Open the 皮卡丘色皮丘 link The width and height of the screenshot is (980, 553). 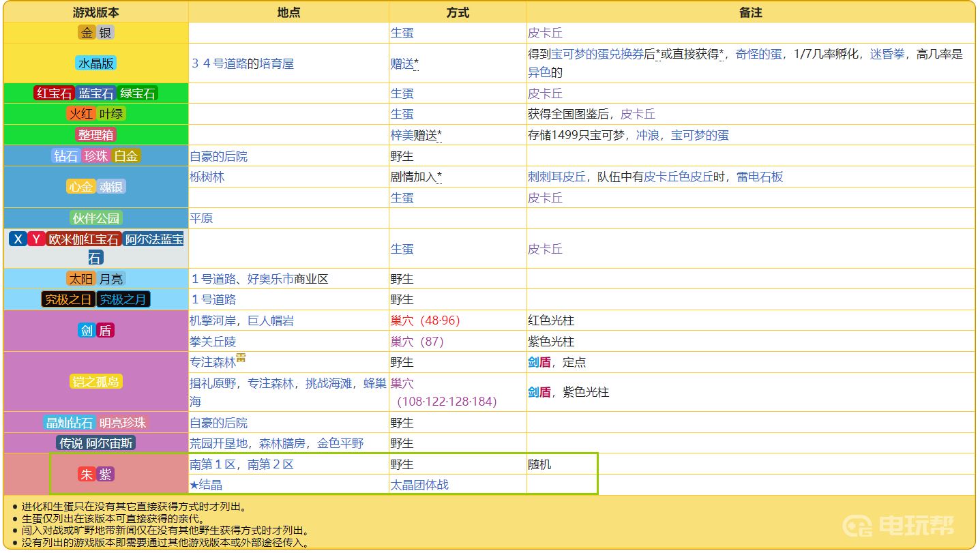(x=679, y=177)
